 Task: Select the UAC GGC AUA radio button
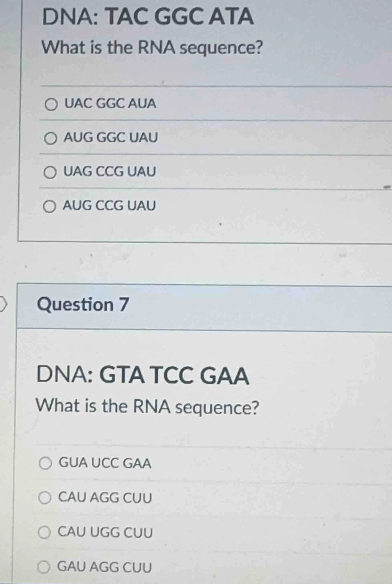[52, 105]
